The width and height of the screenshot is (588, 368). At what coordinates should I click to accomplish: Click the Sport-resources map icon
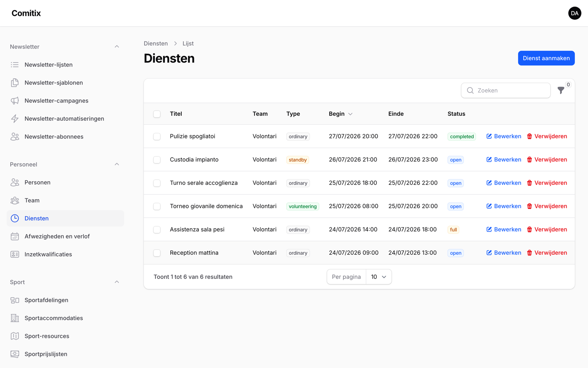15,336
